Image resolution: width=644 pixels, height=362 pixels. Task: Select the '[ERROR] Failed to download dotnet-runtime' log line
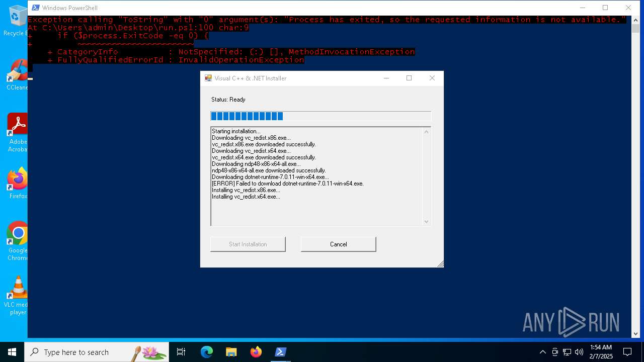(x=288, y=184)
